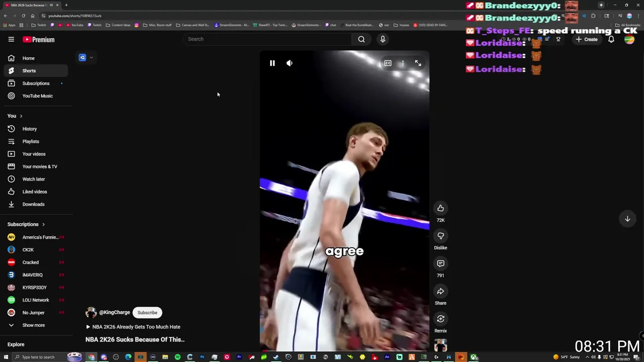The height and width of the screenshot is (362, 644).
Task: Reload the page in Chrome
Action: (x=23, y=16)
